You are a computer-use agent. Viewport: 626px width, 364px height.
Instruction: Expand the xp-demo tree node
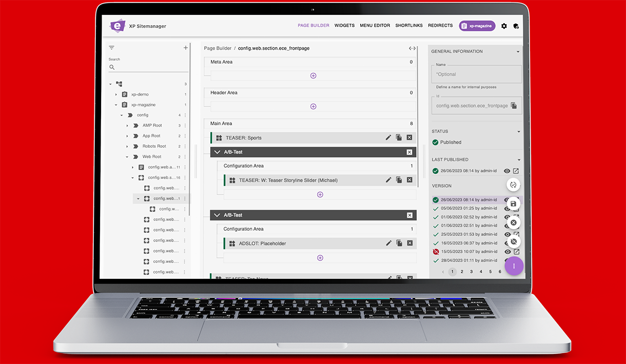click(116, 95)
